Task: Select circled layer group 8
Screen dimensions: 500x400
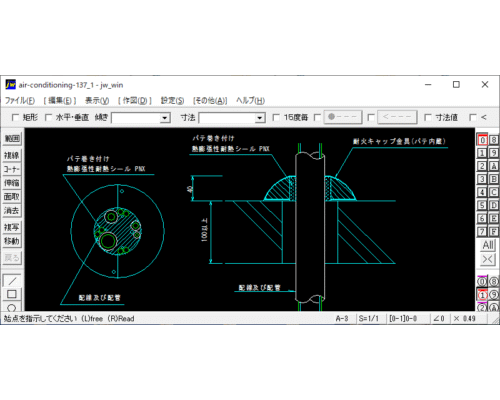Action: [x=494, y=282]
